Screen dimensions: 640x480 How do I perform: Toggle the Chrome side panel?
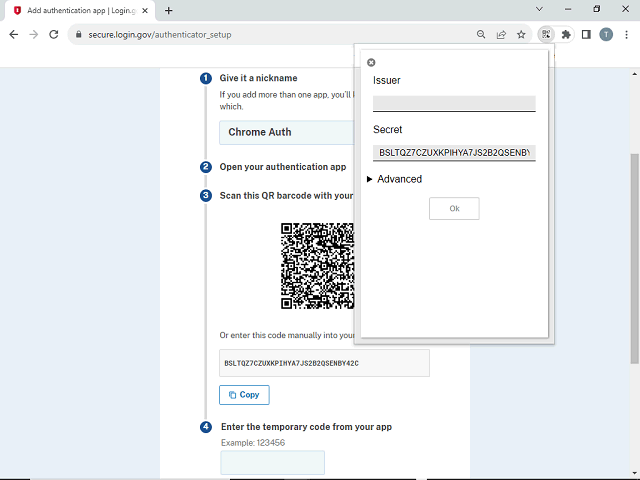586,35
